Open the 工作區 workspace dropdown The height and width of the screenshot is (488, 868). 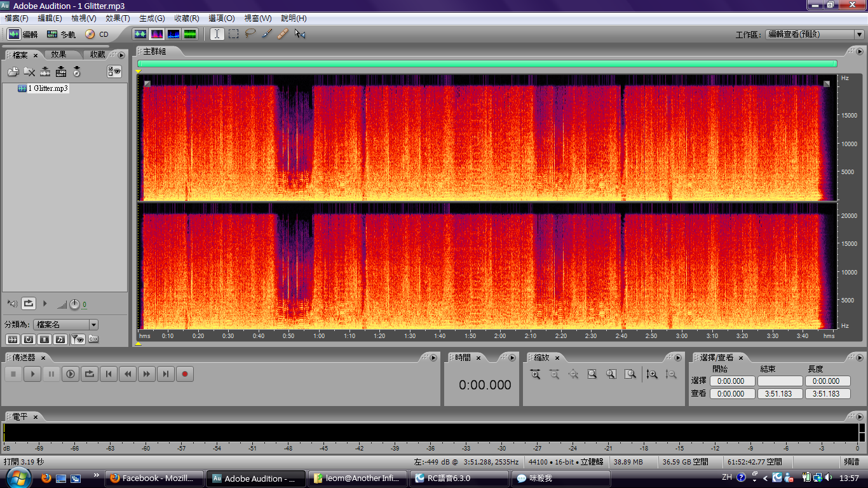coord(815,34)
